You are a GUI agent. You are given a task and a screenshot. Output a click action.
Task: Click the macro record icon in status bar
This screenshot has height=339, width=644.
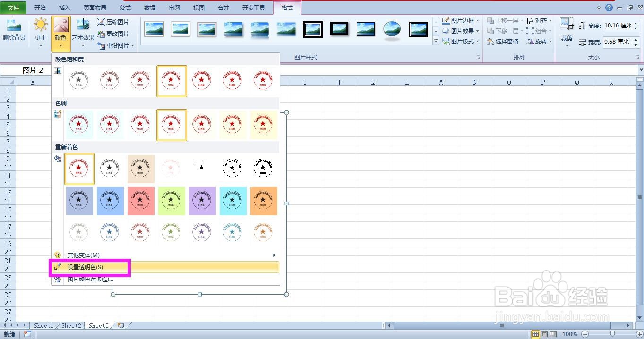[28, 334]
